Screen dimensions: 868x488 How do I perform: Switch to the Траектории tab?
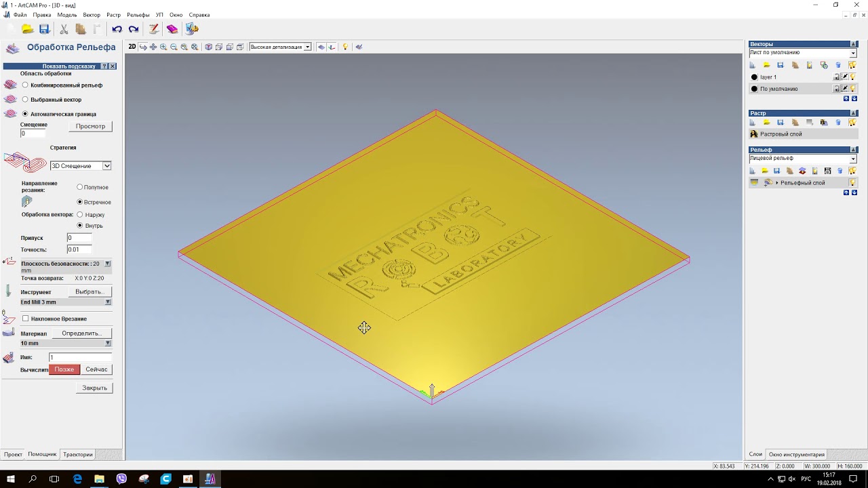click(78, 454)
